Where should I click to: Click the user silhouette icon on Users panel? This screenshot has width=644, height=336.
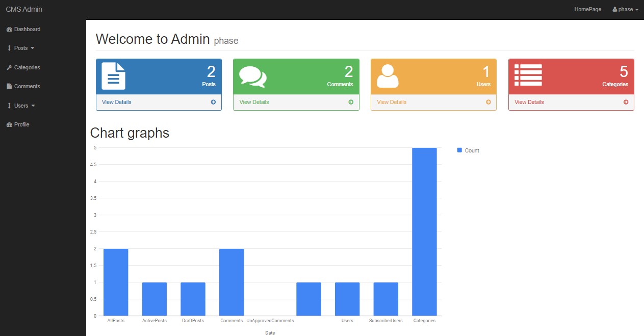pos(388,76)
